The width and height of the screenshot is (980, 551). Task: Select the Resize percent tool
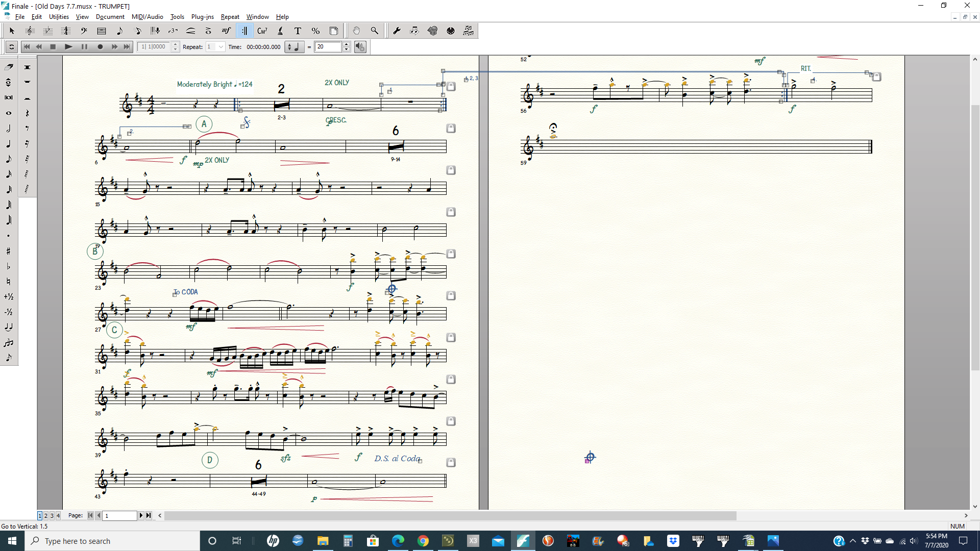[315, 31]
